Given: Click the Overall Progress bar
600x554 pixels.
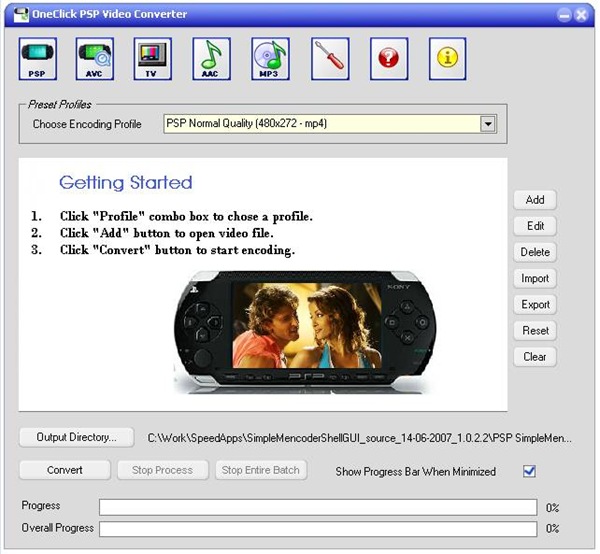Looking at the screenshot, I should pos(318,529).
